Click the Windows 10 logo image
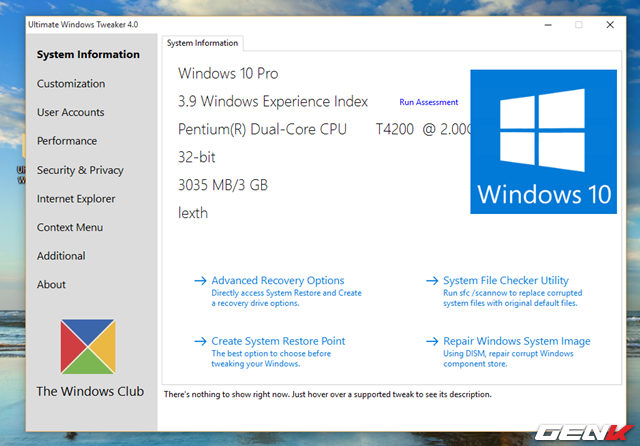The image size is (640, 446). 543,142
